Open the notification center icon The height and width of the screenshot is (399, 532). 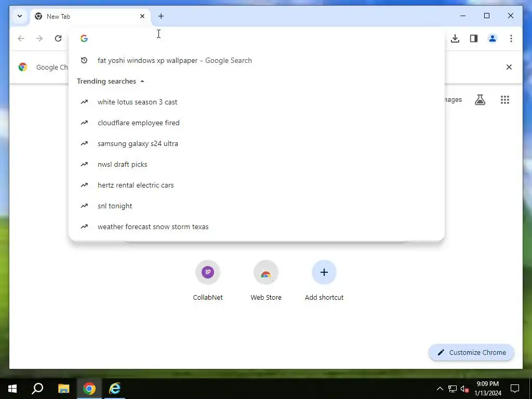pyautogui.click(x=515, y=389)
